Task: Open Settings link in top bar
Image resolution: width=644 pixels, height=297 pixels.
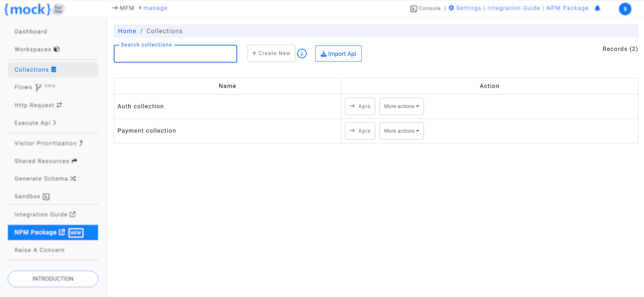Action: click(465, 8)
